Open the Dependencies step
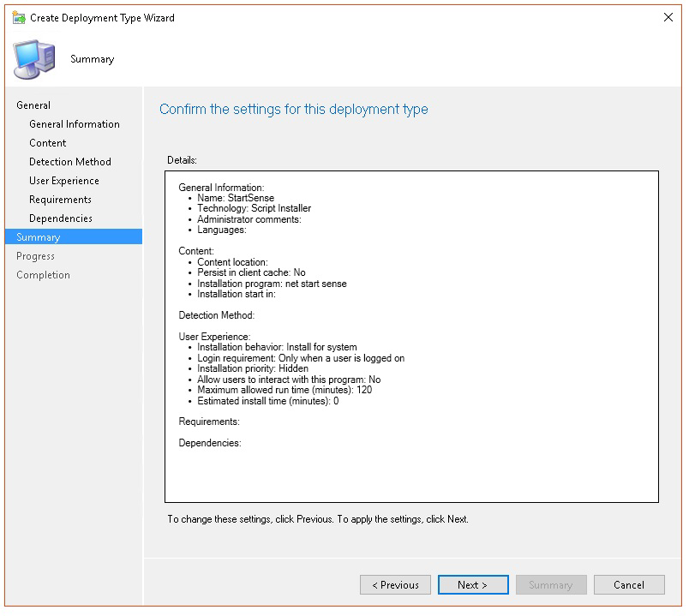The image size is (689, 616). [61, 218]
